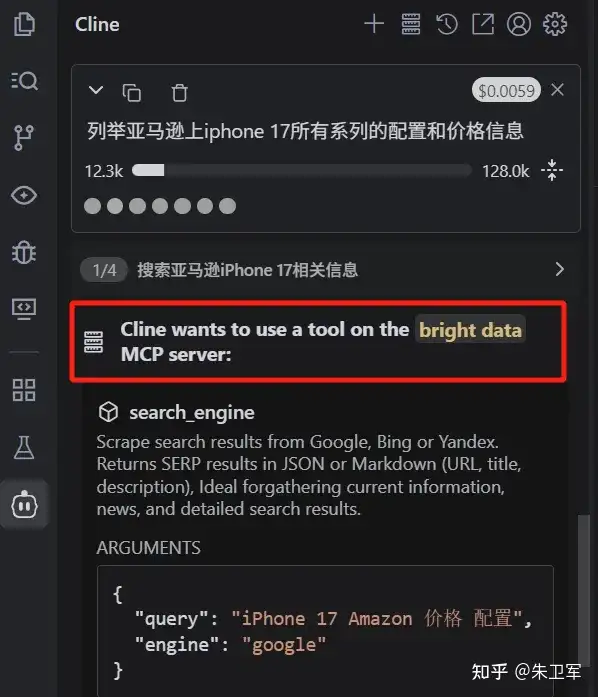
Task: Open Cline settings gear
Action: pyautogui.click(x=555, y=24)
